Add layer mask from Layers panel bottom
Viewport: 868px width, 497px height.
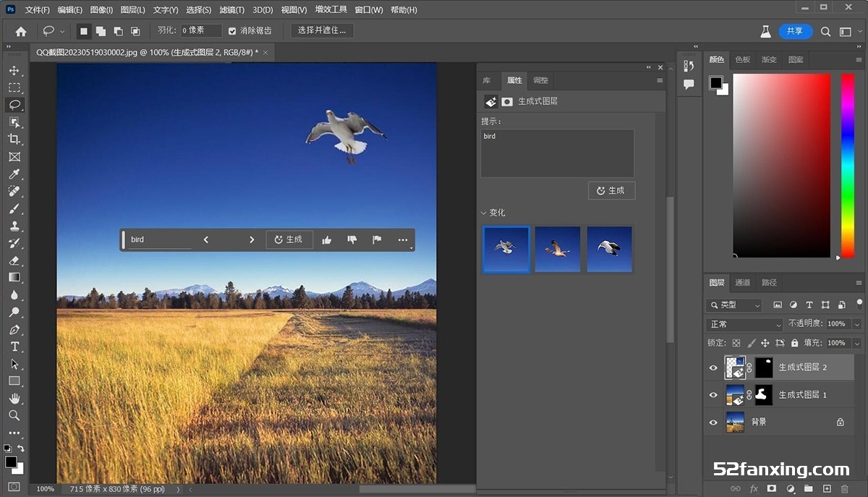[x=772, y=489]
